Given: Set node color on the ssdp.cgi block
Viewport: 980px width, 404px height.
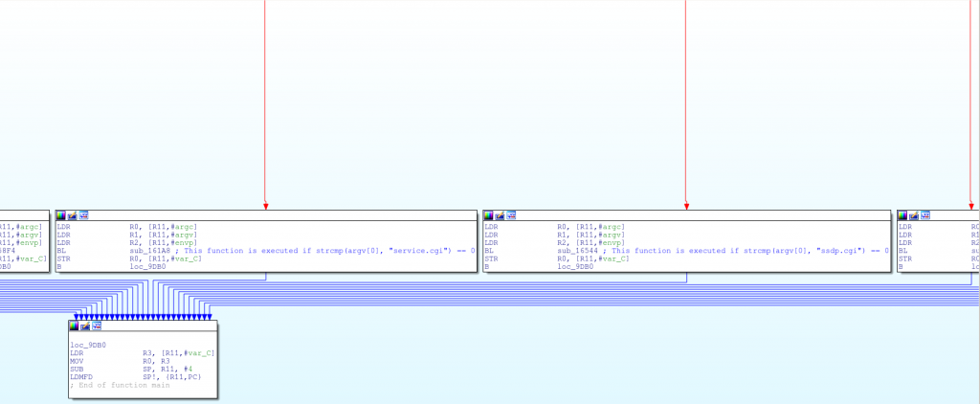Looking at the screenshot, I should coord(489,215).
